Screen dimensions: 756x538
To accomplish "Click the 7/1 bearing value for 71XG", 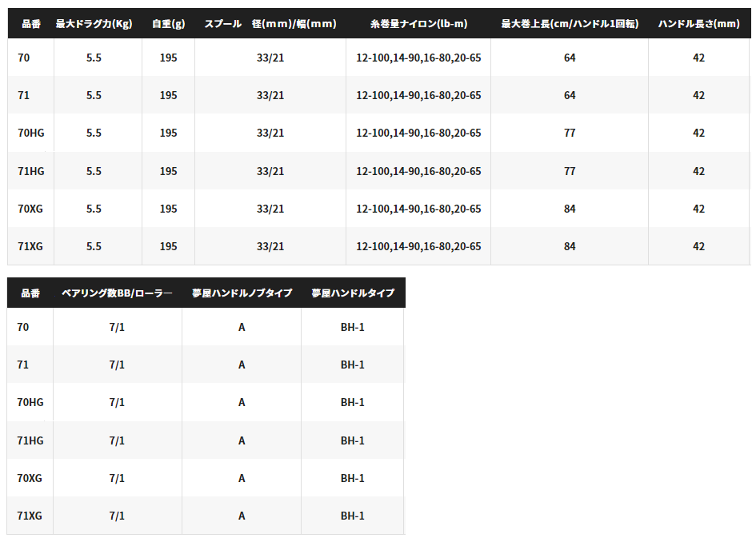I will (x=117, y=516).
